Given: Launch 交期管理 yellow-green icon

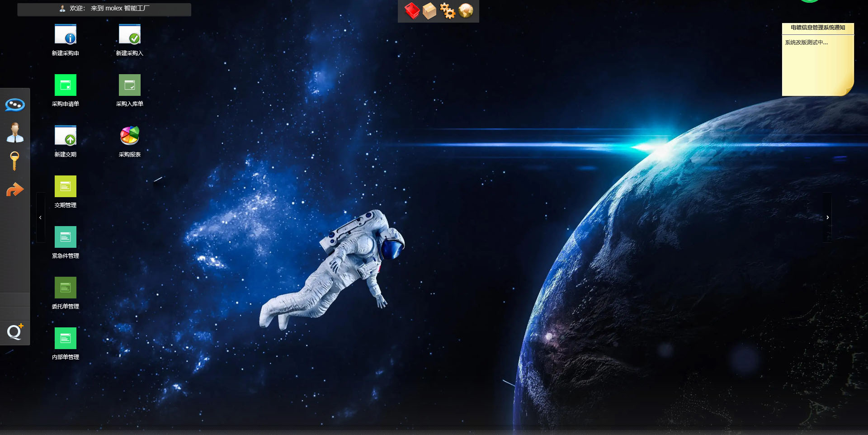Looking at the screenshot, I should coord(66,187).
